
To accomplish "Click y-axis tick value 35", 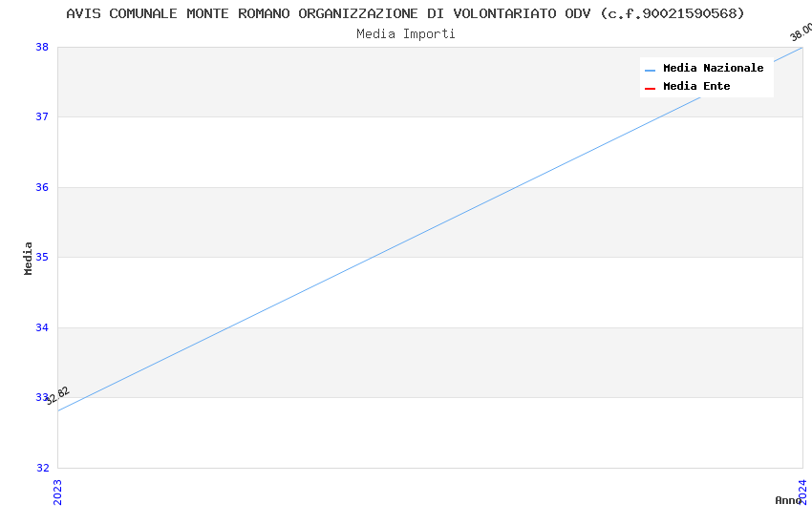I will (x=42, y=257).
